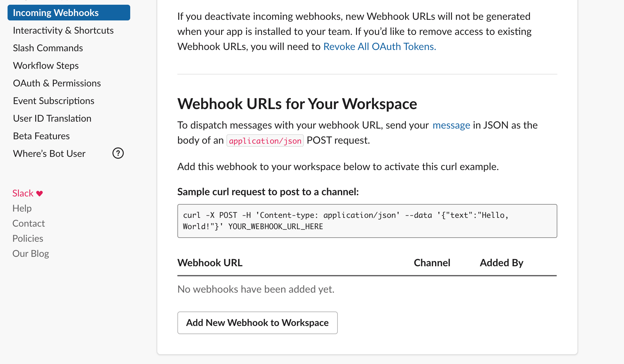The width and height of the screenshot is (624, 364).
Task: Open the Help page link
Action: (x=22, y=208)
